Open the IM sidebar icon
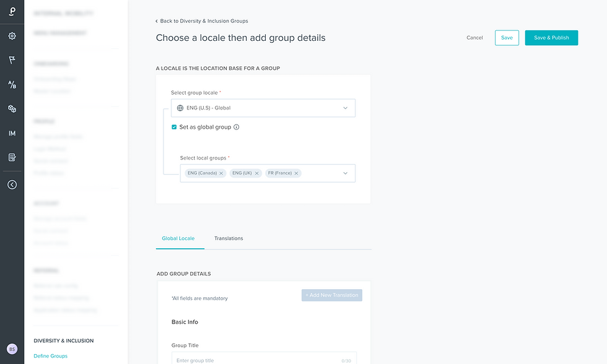The width and height of the screenshot is (607, 364). pyautogui.click(x=12, y=133)
